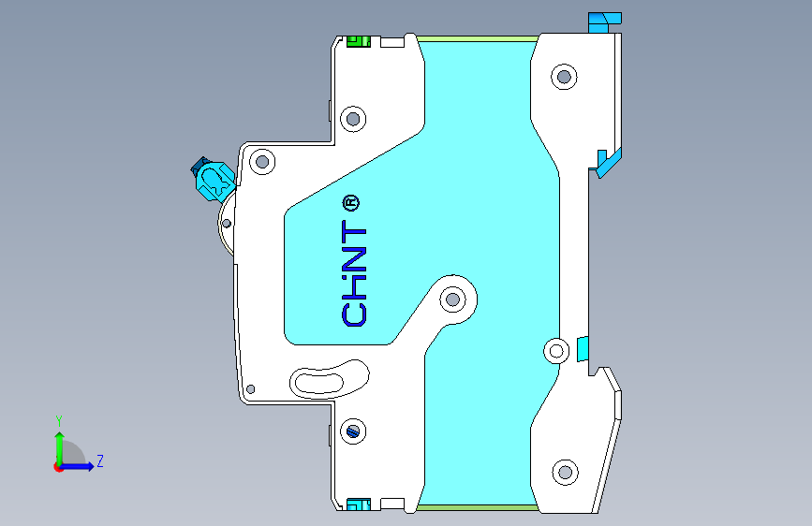Pick the small hole on the rotary dial
The height and width of the screenshot is (526, 812).
click(x=227, y=224)
